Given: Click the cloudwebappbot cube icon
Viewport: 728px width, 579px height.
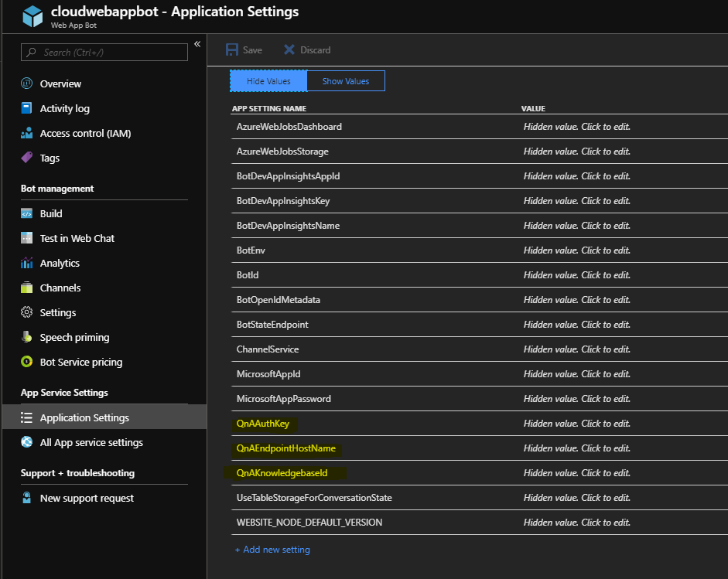Looking at the screenshot, I should point(32,17).
